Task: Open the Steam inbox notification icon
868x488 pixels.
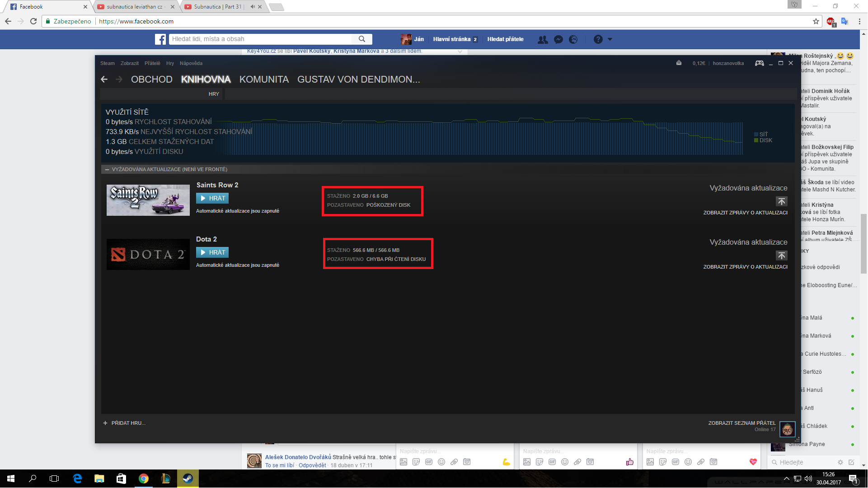Action: (x=679, y=63)
